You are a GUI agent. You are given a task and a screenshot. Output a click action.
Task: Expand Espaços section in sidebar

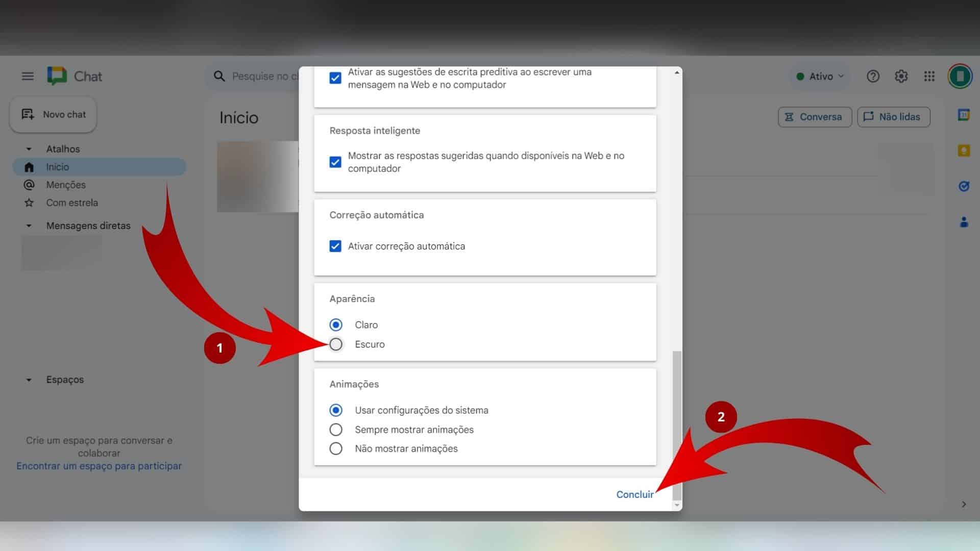click(28, 380)
